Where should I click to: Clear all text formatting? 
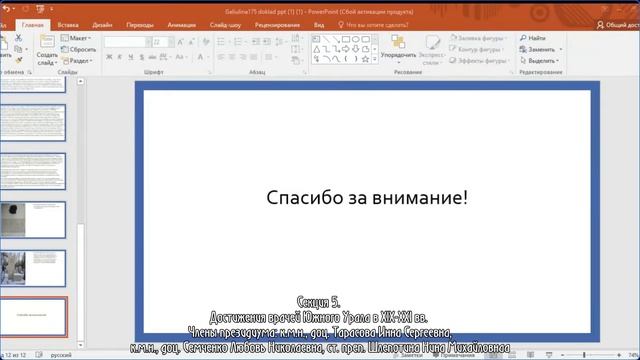coord(206,42)
